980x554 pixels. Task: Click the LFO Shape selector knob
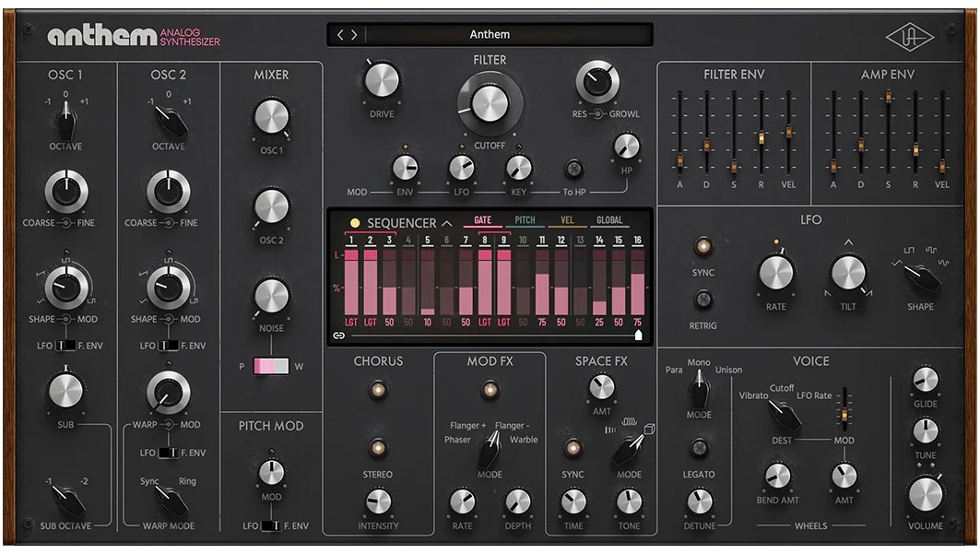pos(921,276)
